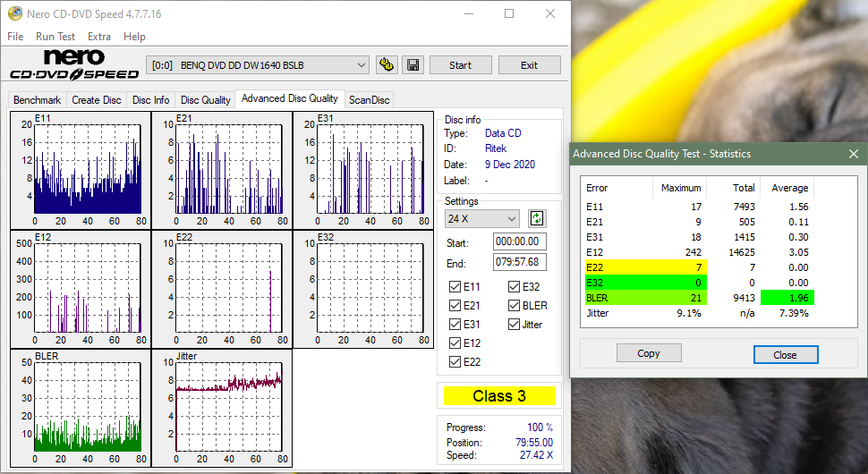Screen dimensions: 868x474
Task: Switch to the Benchmark tab
Action: 37,100
